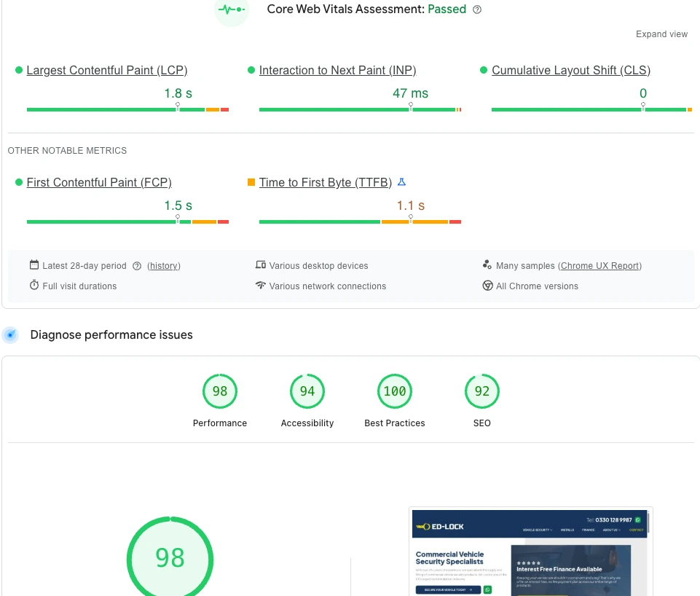The width and height of the screenshot is (700, 596).
Task: Click the ED-LOCK website screenshot thumbnail
Action: (x=531, y=551)
